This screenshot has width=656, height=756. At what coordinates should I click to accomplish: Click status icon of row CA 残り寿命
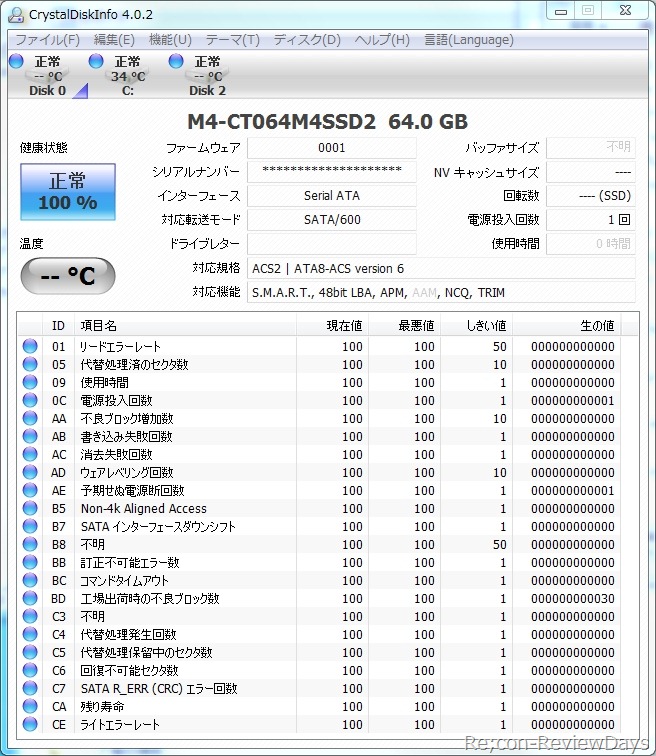click(30, 706)
